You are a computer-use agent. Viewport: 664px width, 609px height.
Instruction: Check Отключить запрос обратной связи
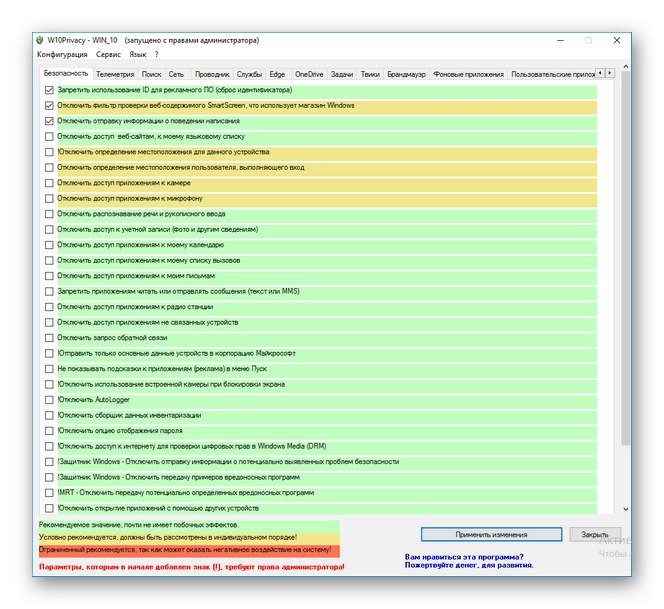(49, 338)
